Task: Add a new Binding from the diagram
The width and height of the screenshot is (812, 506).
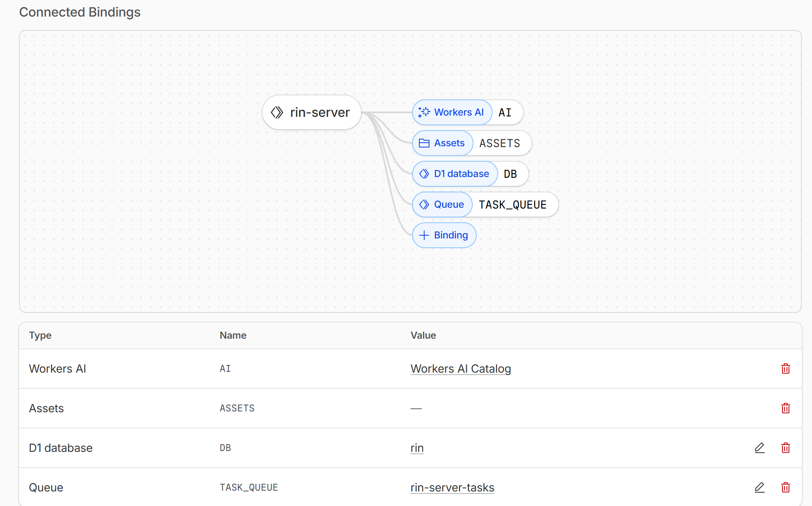Action: (x=444, y=235)
